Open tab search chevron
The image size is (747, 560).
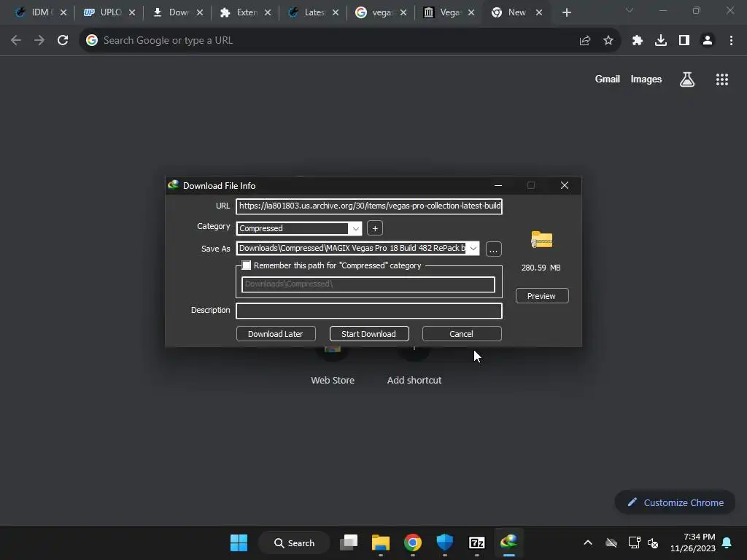coord(630,10)
